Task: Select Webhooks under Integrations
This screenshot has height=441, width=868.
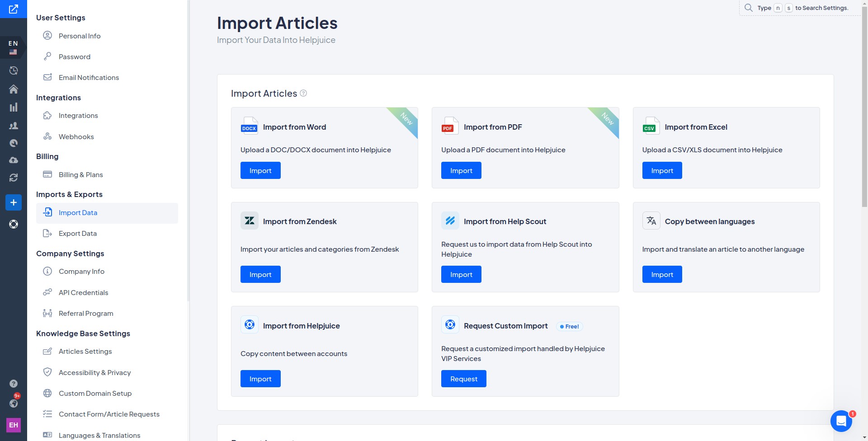Action: (x=76, y=136)
